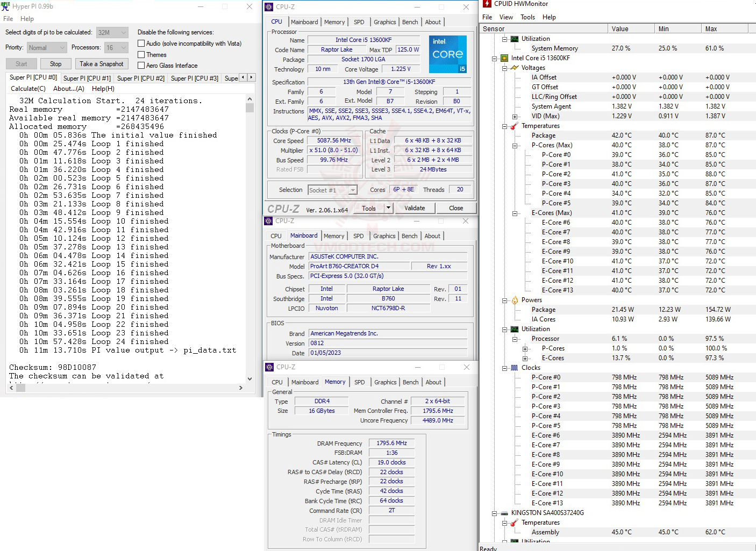Open the Socket #1 selection dropdown

click(x=333, y=190)
